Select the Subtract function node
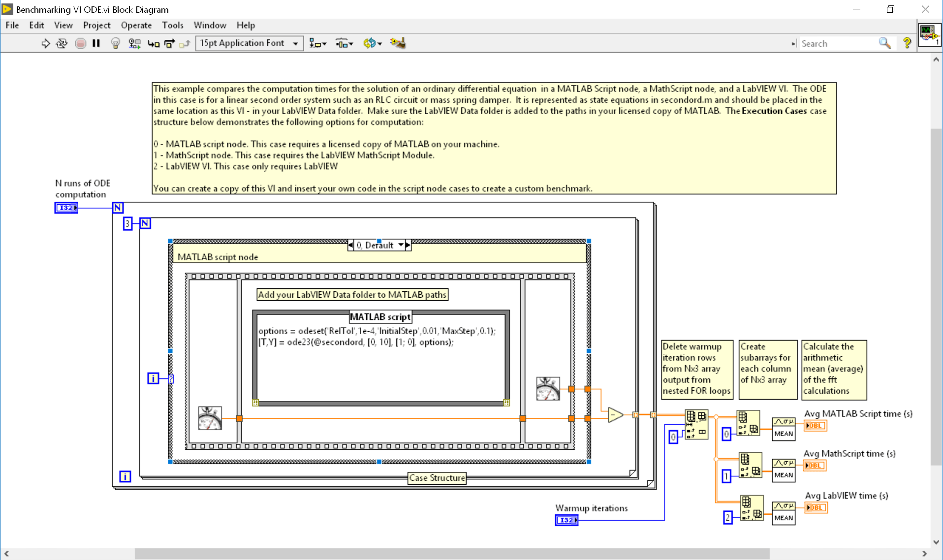943x560 pixels. pyautogui.click(x=615, y=415)
